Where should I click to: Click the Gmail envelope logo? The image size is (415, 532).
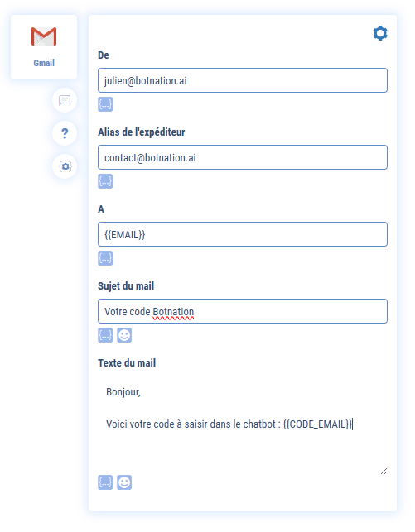(44, 36)
